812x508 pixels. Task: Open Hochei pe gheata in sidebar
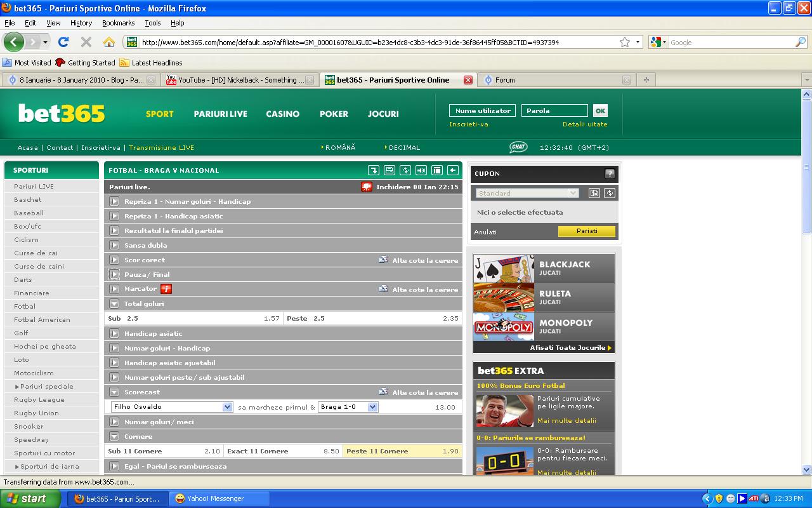coord(45,346)
